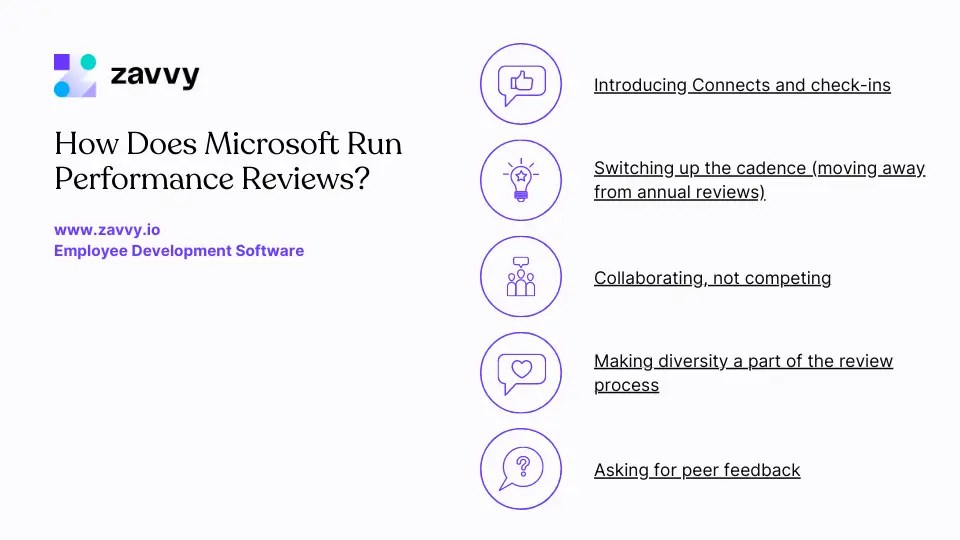Image resolution: width=960 pixels, height=540 pixels.
Task: Open Making diversity a part link
Action: (743, 373)
